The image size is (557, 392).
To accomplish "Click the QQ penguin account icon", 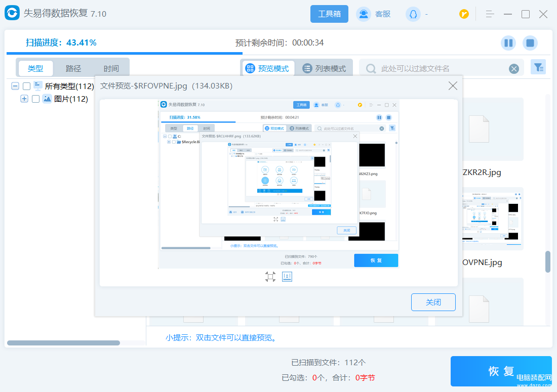I will 413,14.
